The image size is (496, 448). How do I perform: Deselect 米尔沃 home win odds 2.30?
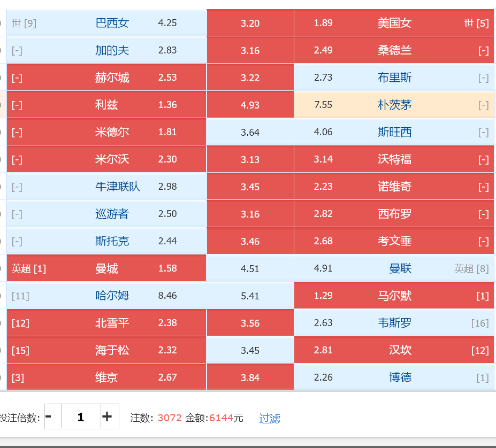106,159
